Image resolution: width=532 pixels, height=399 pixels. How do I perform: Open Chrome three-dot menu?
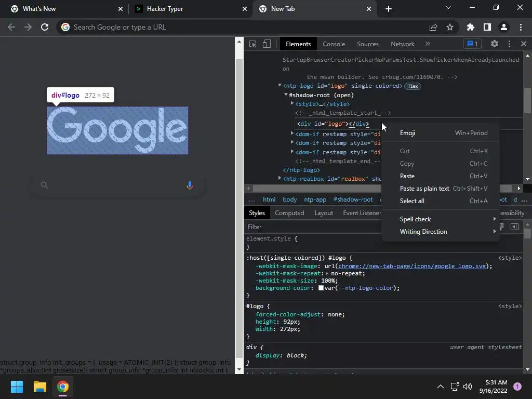521,27
